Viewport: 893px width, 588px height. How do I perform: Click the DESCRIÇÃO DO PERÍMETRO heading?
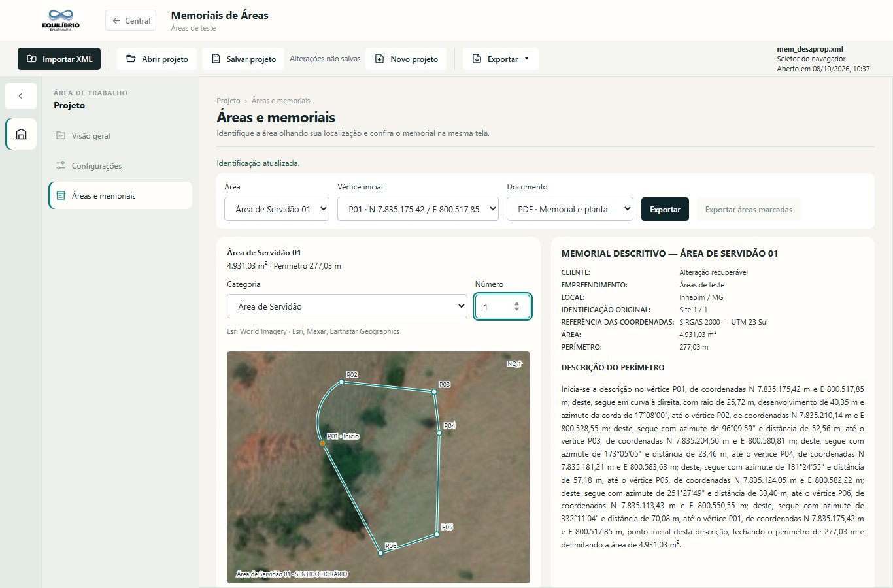coord(613,368)
